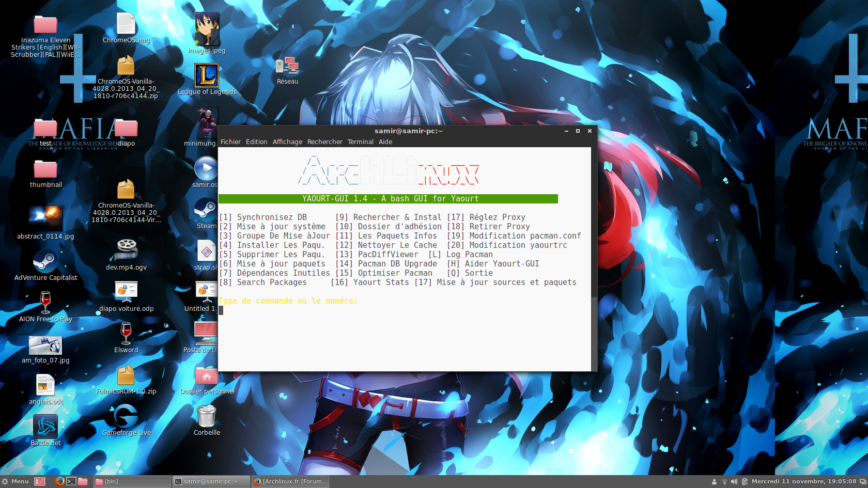Close the samir@samir-pc terminal window
Viewport: 868px width, 488px height.
[x=590, y=131]
